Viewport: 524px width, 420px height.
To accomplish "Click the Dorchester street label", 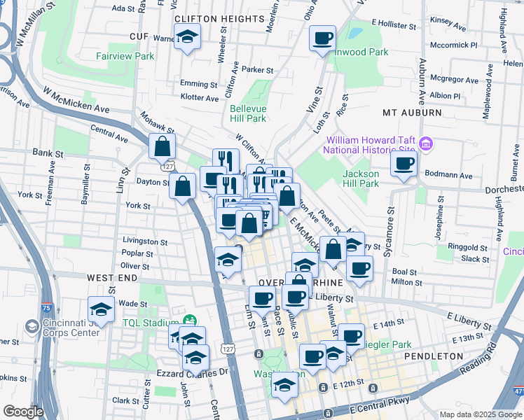I will tap(504, 189).
